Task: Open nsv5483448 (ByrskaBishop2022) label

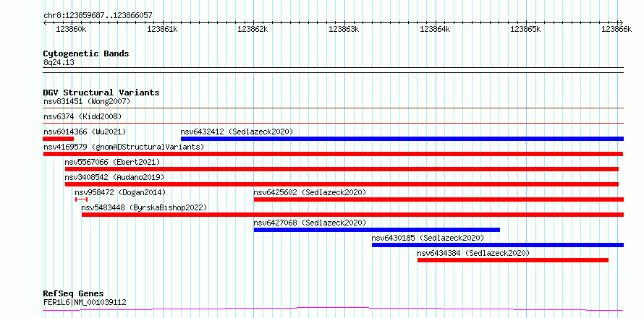Action: [x=144, y=207]
